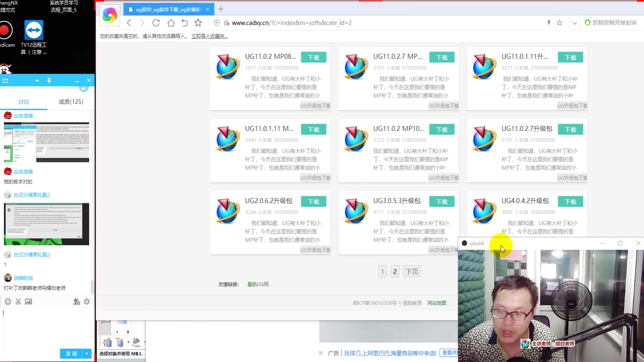Click the 立即导入收藏夹 link
The height and width of the screenshot is (362, 644).
pos(209,36)
